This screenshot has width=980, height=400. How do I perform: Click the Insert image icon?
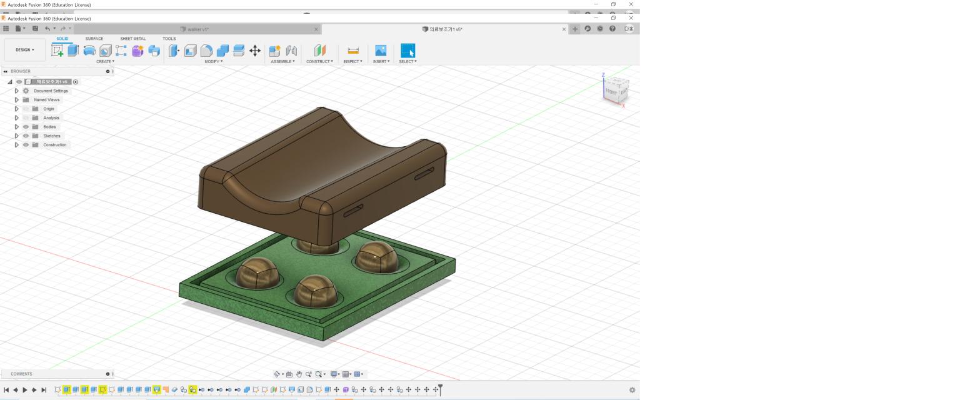click(381, 51)
